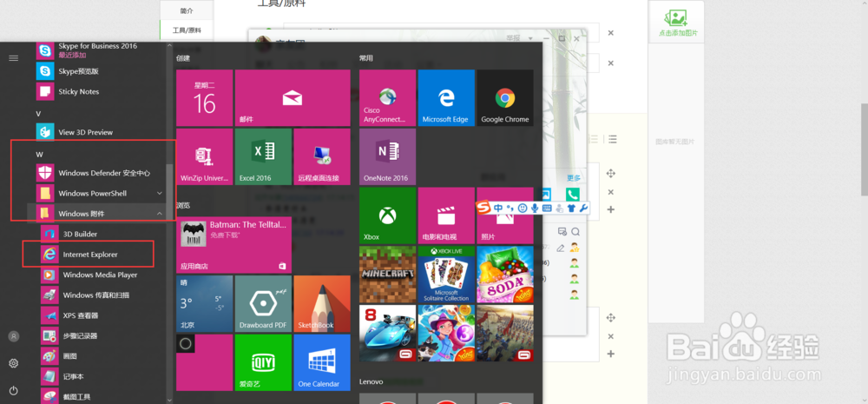Screen dimensions: 868x404
Task: Open Settings gear in Start menu
Action: (14, 363)
